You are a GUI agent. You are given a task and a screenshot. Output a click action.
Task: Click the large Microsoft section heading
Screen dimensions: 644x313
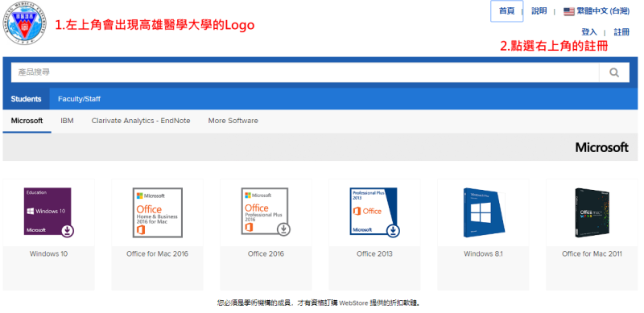601,147
